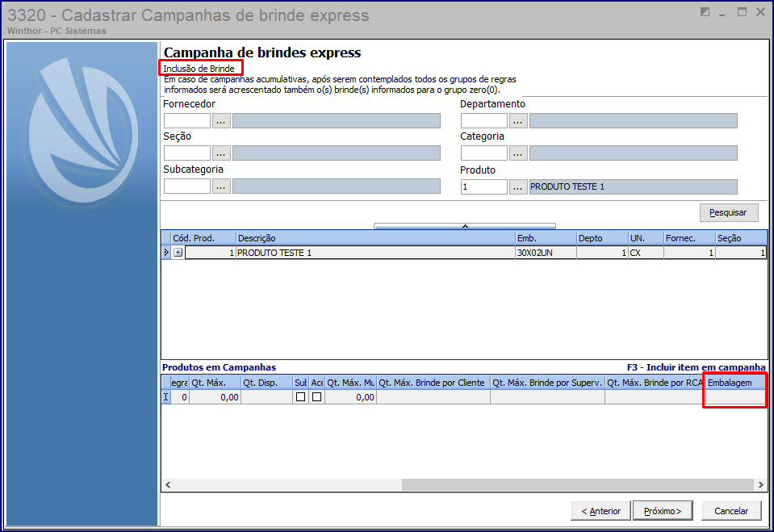Collapse the filter panel with the chevron bar
This screenshot has width=774, height=532.
point(465,226)
